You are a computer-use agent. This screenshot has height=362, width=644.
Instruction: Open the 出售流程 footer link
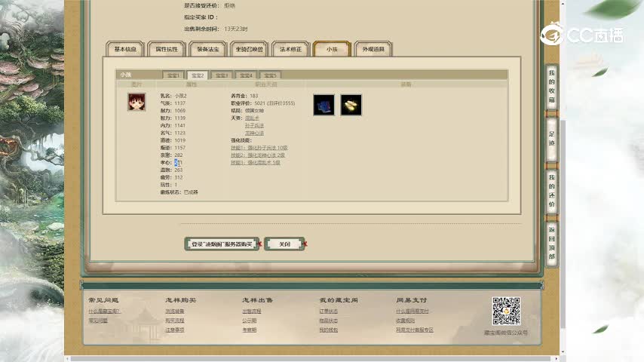tap(252, 311)
